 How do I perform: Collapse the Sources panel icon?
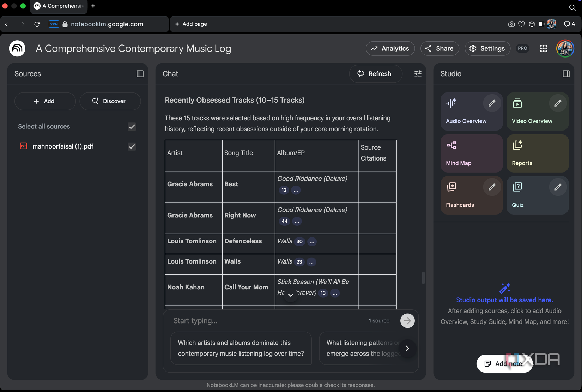coord(140,74)
